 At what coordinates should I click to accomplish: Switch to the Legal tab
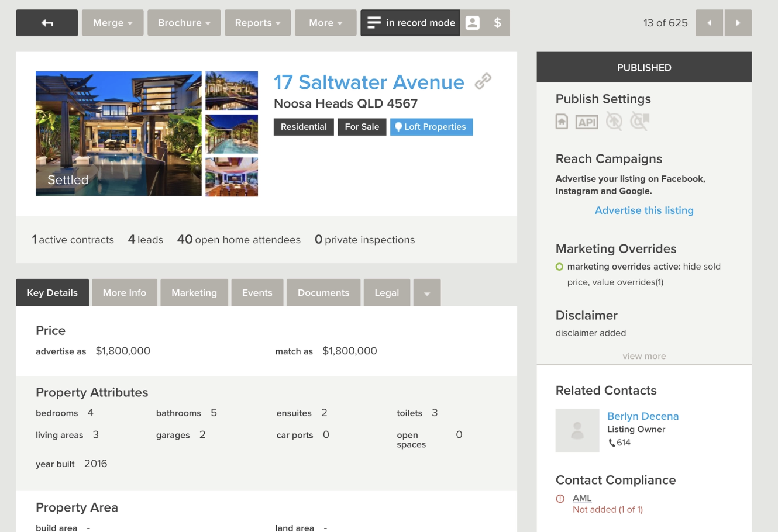(x=387, y=292)
